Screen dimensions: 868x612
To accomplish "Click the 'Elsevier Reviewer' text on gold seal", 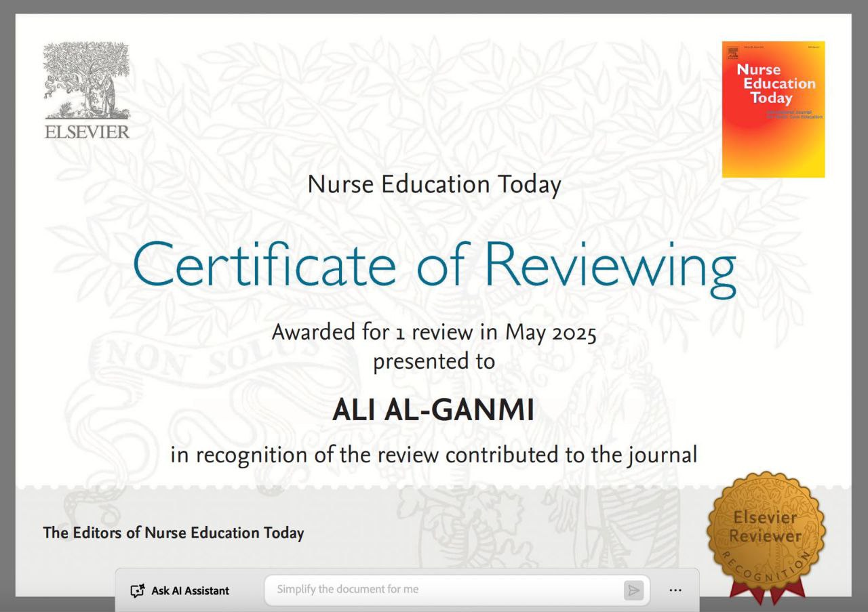I will coord(765,527).
